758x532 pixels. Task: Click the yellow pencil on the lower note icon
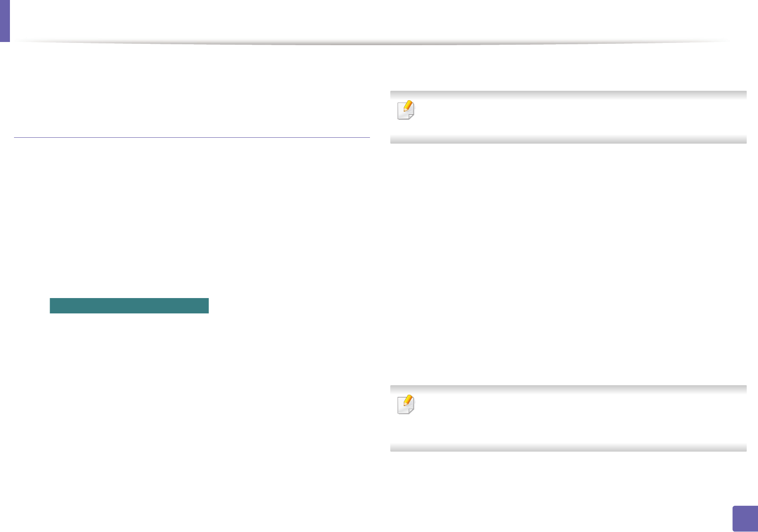pyautogui.click(x=408, y=400)
